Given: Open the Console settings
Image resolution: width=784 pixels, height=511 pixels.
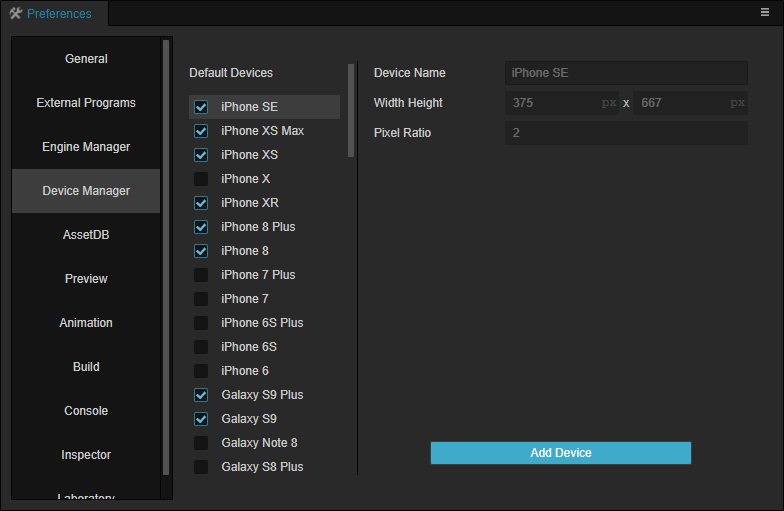Looking at the screenshot, I should coord(86,411).
